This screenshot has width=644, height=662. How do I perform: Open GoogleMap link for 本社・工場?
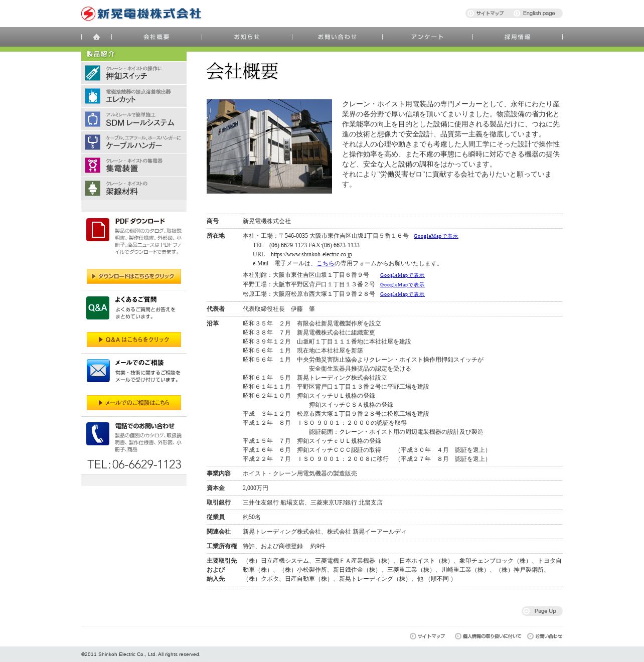coord(436,236)
